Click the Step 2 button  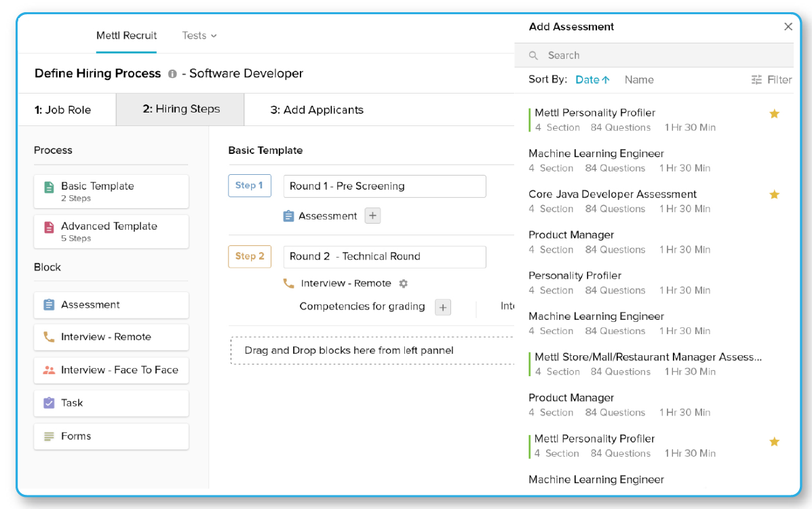[x=250, y=257]
